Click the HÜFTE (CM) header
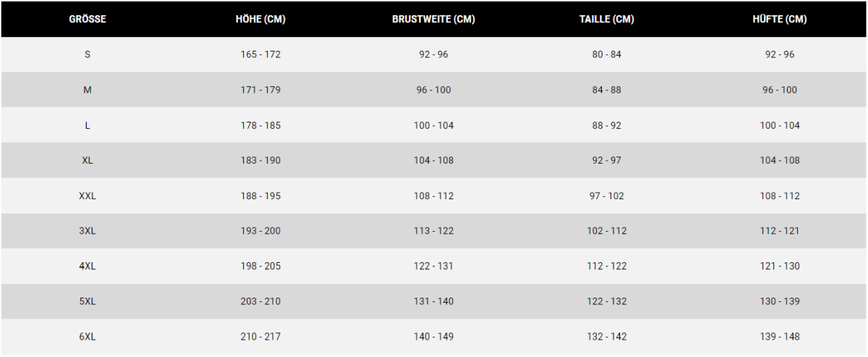Image resolution: width=868 pixels, height=357 pixels. point(780,20)
